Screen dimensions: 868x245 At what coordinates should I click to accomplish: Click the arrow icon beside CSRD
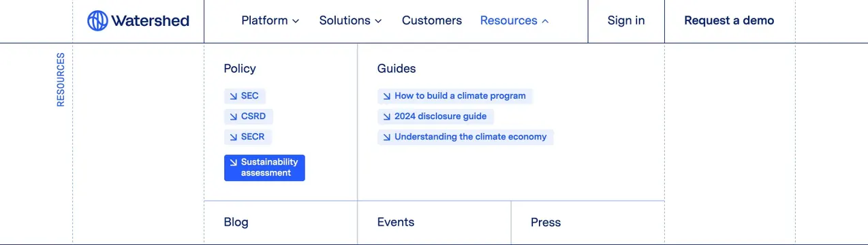coord(233,116)
